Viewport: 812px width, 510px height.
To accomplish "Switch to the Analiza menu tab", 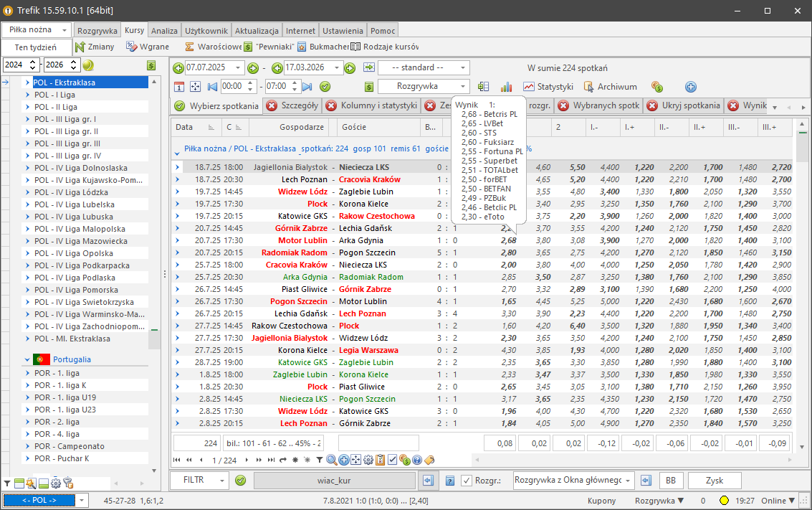I will click(165, 31).
